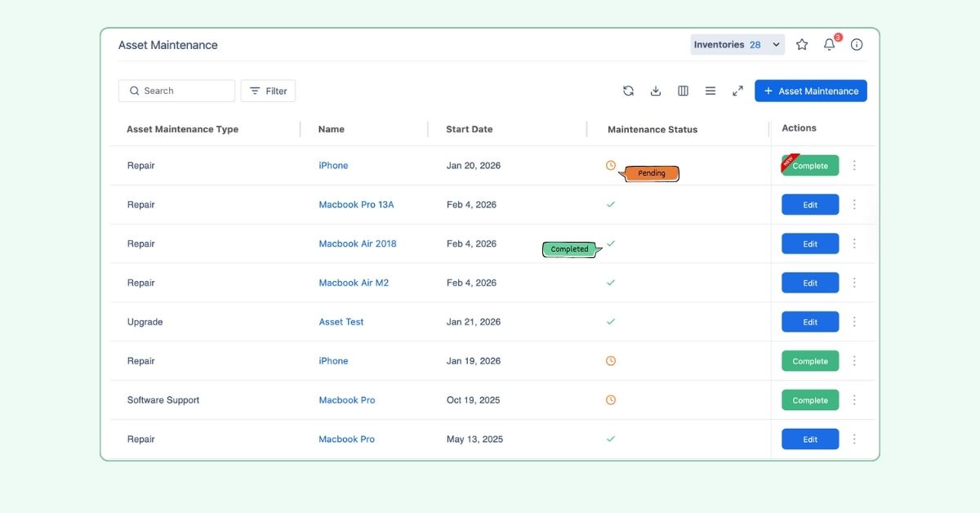Screen dimensions: 980x513
Task: Click the refresh table icon
Action: click(628, 91)
